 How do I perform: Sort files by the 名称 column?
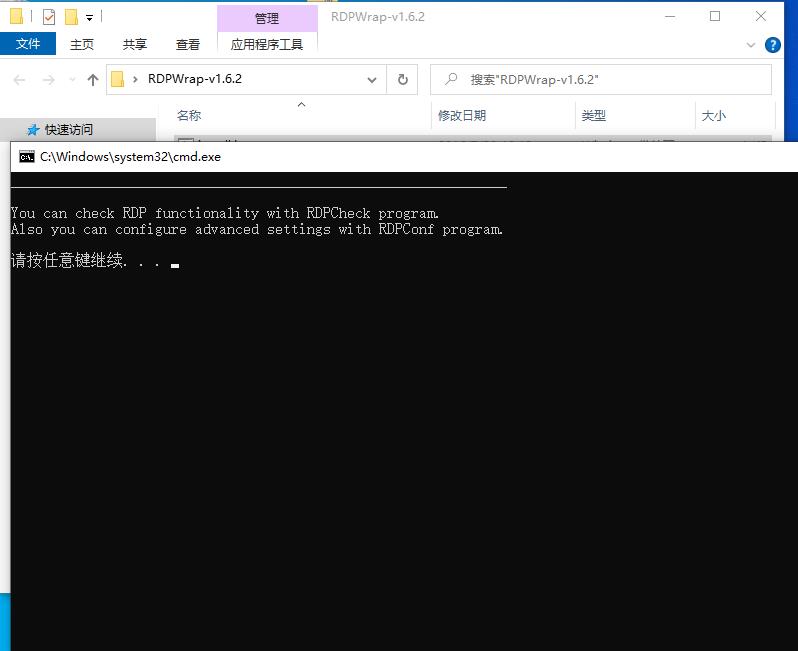[x=189, y=116]
